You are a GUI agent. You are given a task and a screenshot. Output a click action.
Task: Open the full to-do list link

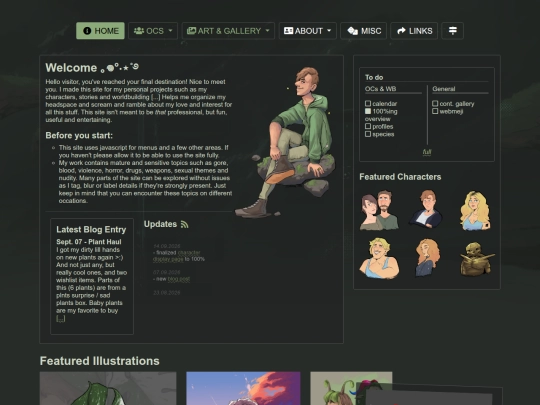tap(427, 152)
